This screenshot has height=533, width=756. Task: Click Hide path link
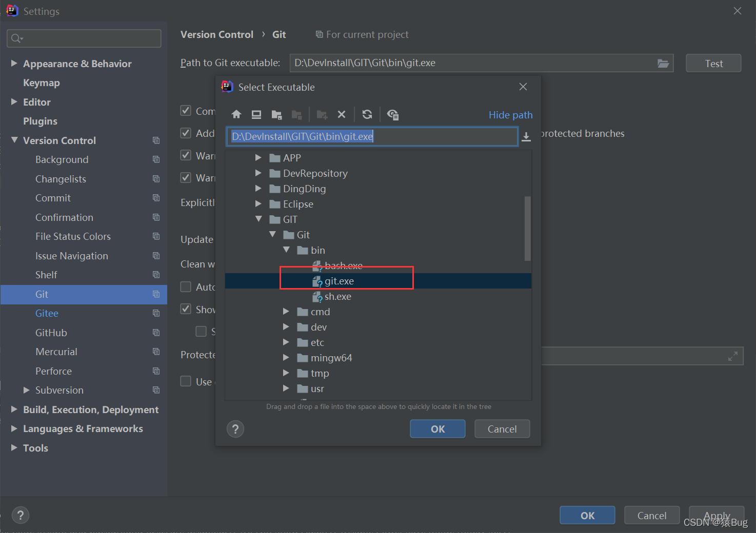click(x=510, y=115)
